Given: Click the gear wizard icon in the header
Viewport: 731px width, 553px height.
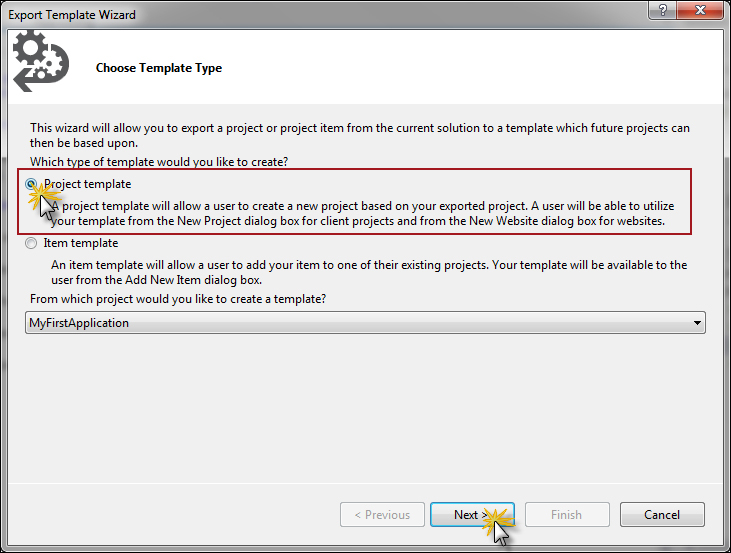Looking at the screenshot, I should (39, 61).
